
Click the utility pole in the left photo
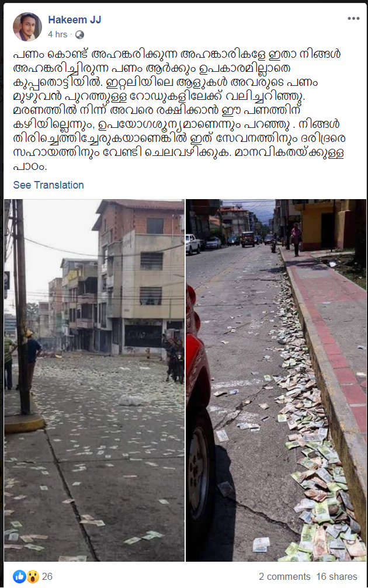(x=23, y=308)
